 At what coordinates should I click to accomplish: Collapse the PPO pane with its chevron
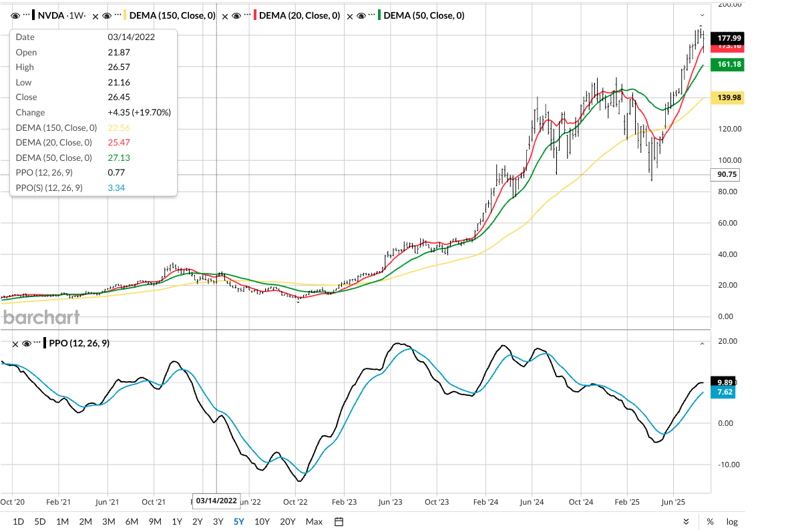coord(702,344)
